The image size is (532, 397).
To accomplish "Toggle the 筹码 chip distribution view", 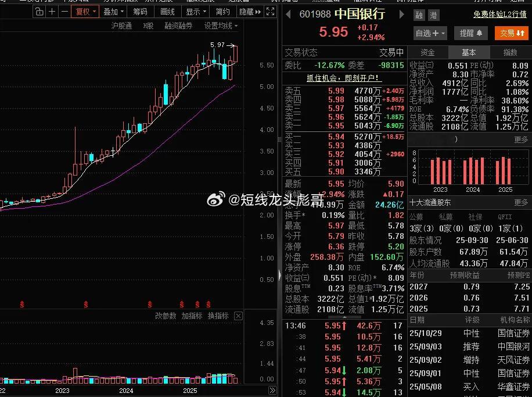I will [x=140, y=12].
